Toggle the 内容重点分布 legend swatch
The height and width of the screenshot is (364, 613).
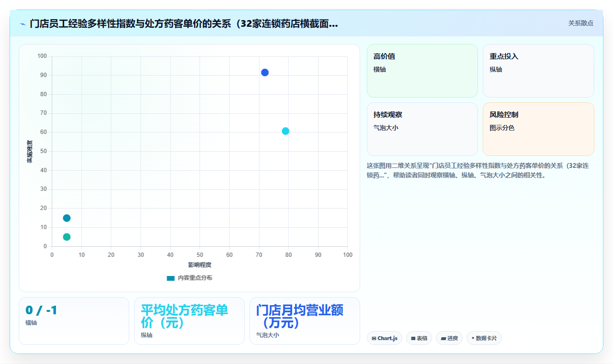point(170,278)
